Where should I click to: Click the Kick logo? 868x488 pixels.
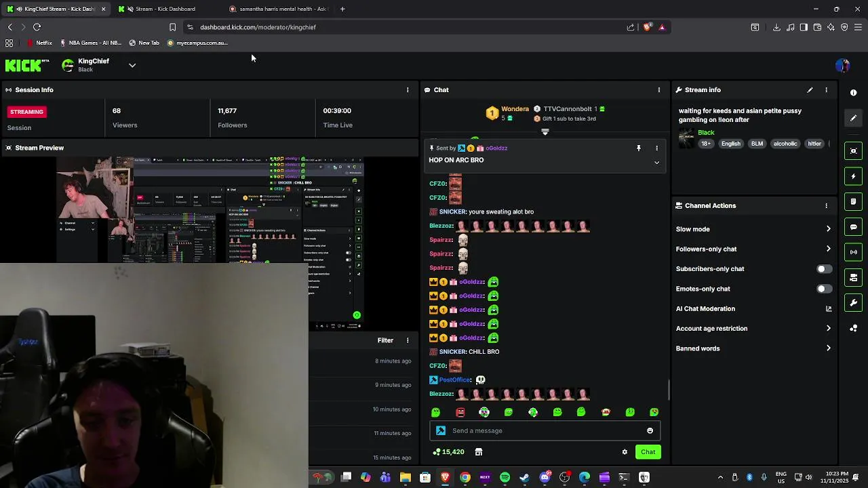[26, 65]
